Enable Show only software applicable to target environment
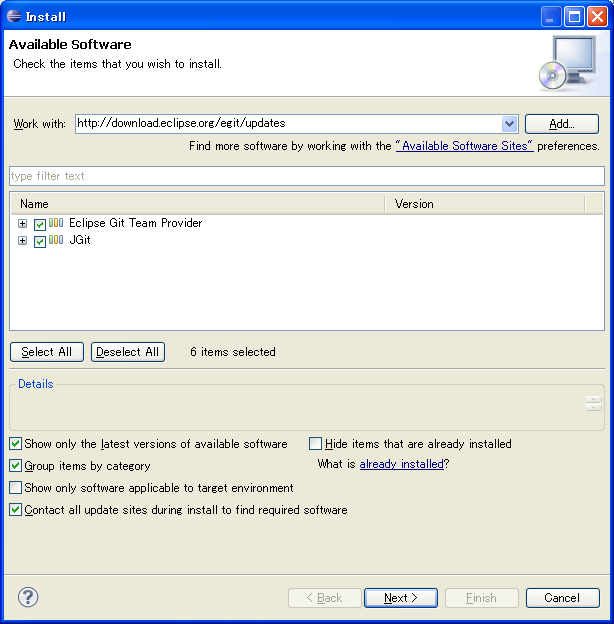The height and width of the screenshot is (624, 614). click(x=16, y=487)
